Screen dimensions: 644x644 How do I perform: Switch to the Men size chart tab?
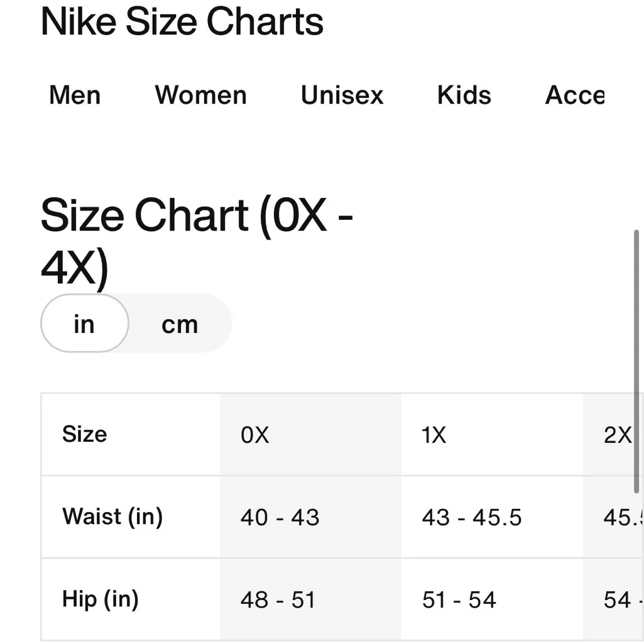(75, 96)
